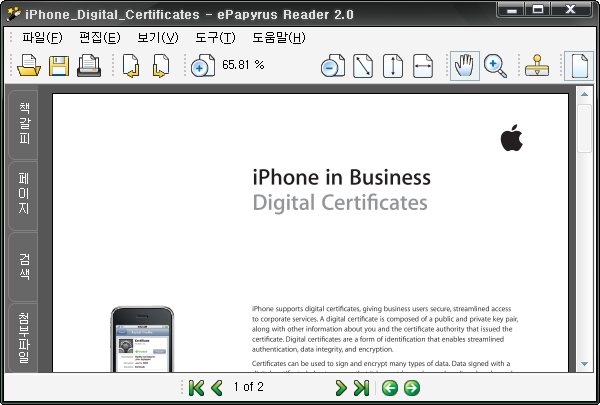Fit page width with horizontal arrow icon
Viewport: 600px width, 405px height.
tap(423, 66)
